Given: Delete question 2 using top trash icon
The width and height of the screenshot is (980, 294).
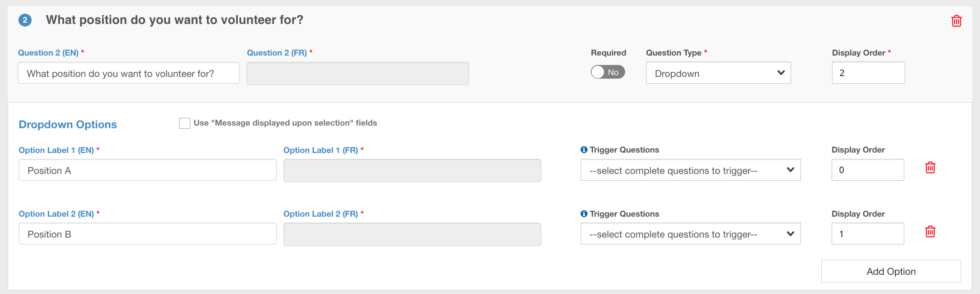Looking at the screenshot, I should pyautogui.click(x=956, y=21).
